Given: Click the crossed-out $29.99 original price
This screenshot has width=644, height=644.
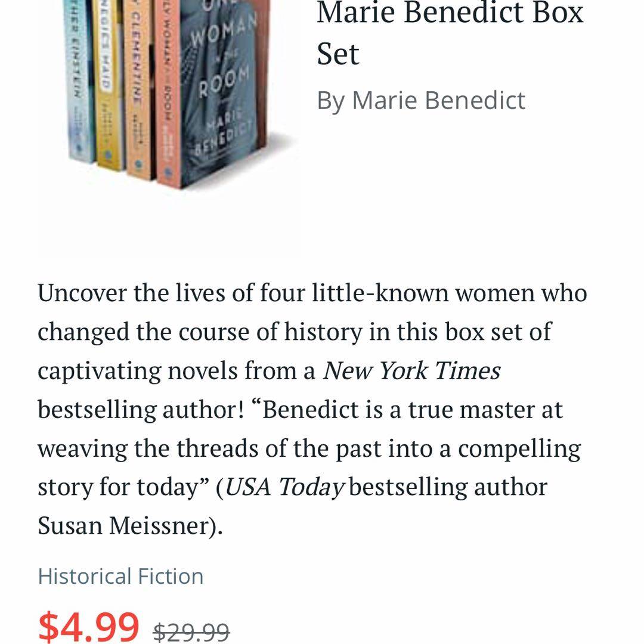Looking at the screenshot, I should tap(191, 630).
